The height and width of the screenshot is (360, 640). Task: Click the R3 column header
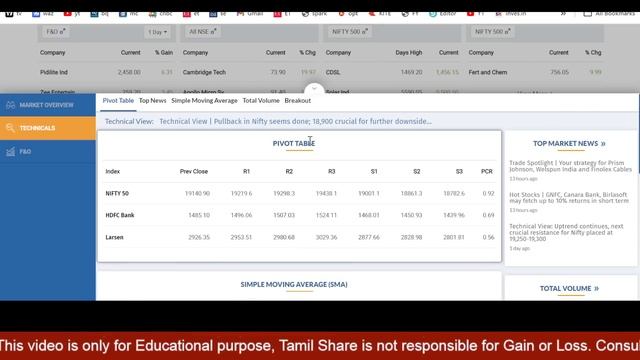click(x=331, y=171)
